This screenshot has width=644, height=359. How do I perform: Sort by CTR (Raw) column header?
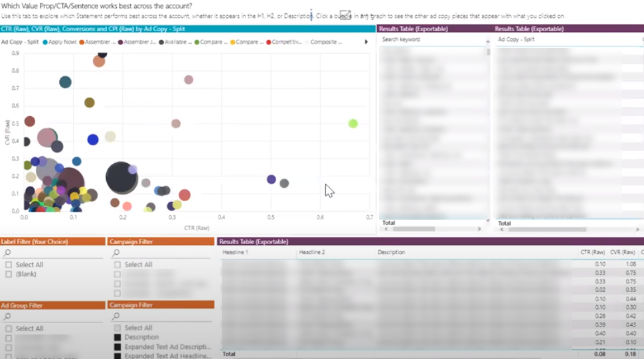point(592,252)
